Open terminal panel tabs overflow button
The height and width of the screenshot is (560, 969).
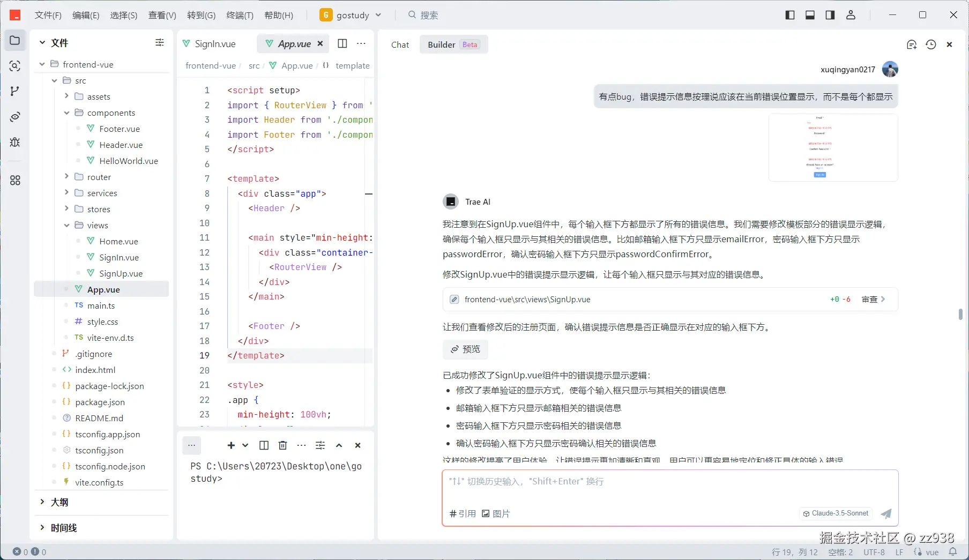click(191, 445)
